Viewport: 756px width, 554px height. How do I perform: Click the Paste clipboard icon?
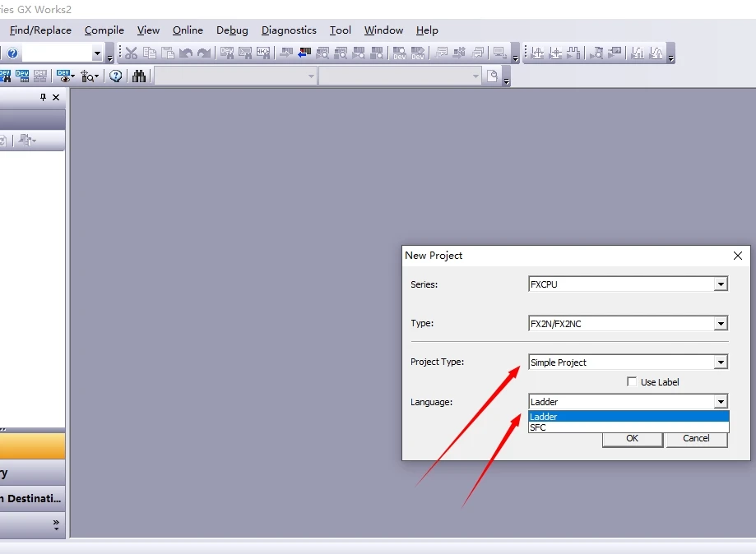pyautogui.click(x=168, y=53)
